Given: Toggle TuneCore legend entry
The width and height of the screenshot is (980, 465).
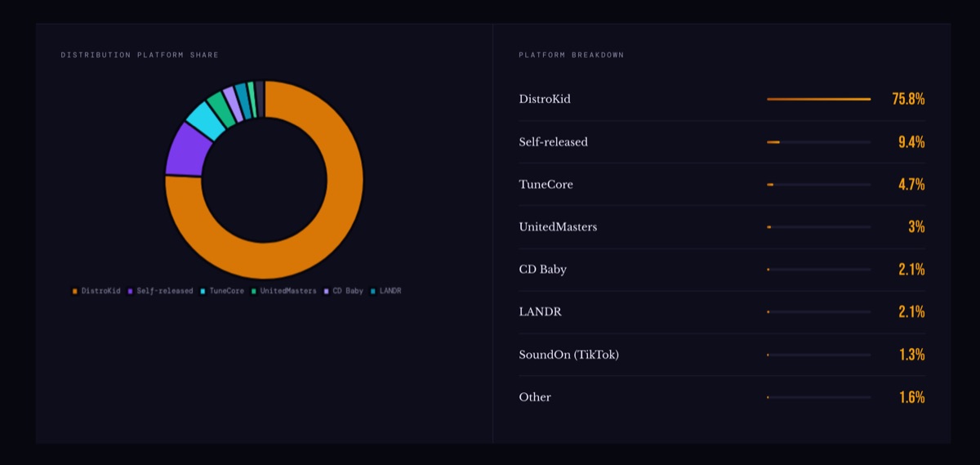Looking at the screenshot, I should [222, 291].
